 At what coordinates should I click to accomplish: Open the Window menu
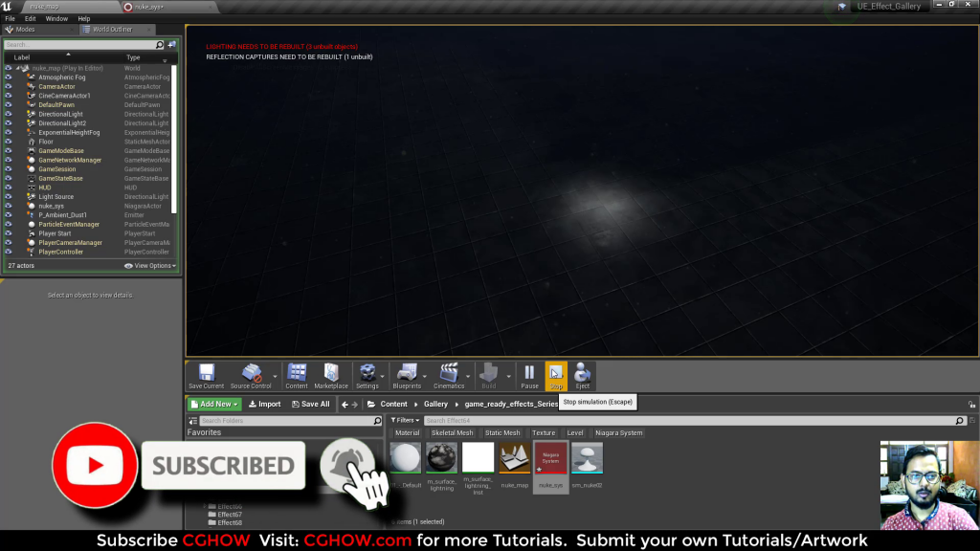(x=55, y=17)
